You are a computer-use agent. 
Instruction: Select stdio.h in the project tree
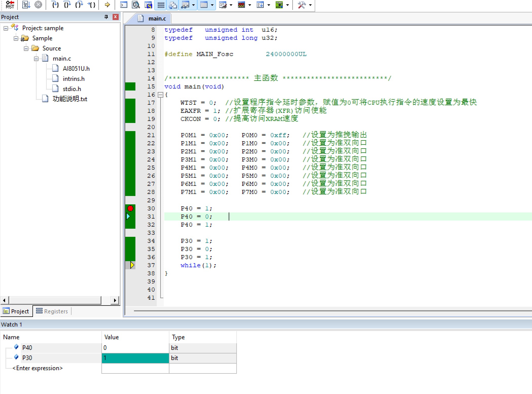tap(72, 89)
